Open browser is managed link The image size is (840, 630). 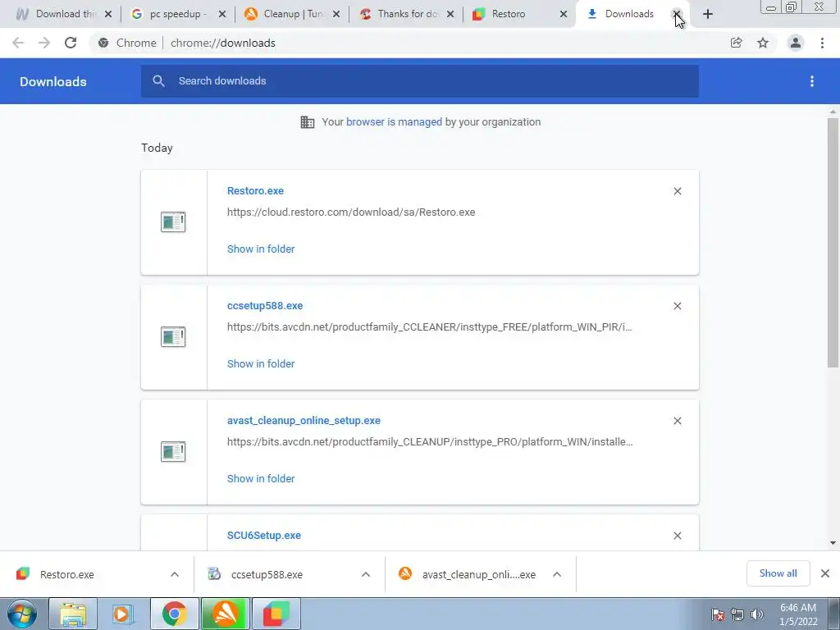[395, 122]
